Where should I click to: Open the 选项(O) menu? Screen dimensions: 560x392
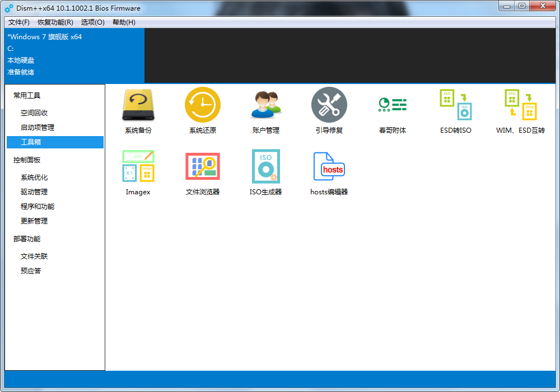click(x=94, y=22)
